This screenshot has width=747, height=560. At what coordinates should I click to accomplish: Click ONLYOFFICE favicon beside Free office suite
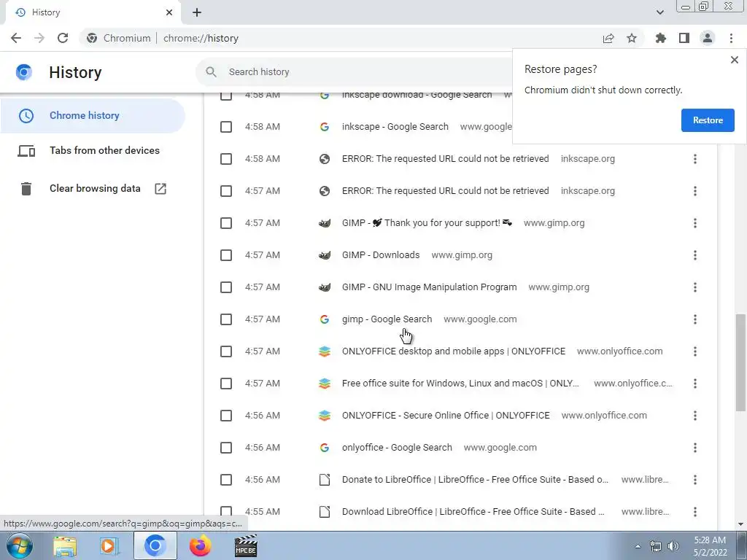pyautogui.click(x=325, y=384)
